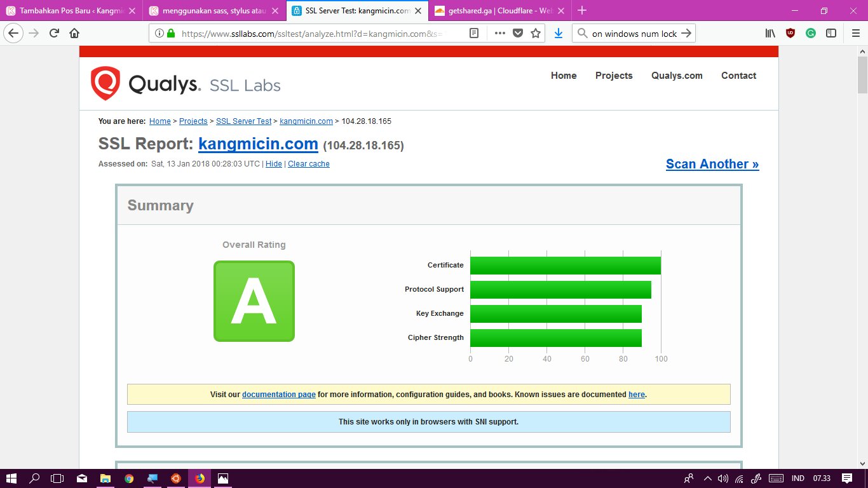Click the Home breadcrumb link

[160, 121]
